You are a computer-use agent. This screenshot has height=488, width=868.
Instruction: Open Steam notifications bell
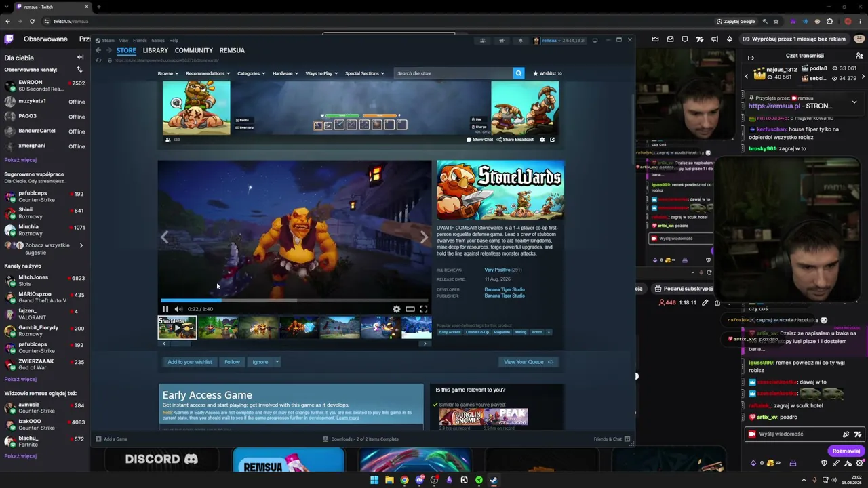(521, 41)
